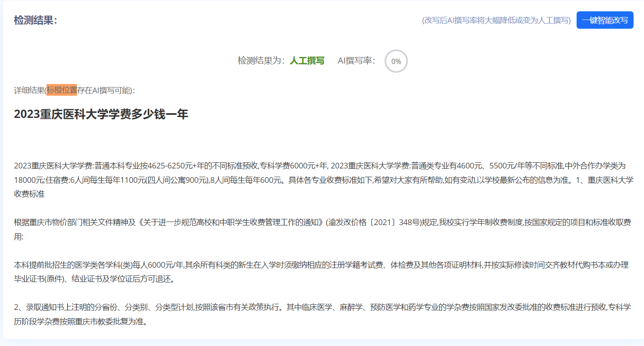
Task: Click the paragraph beginning 根据重庆市物价部门相关文件
Action: click(323, 230)
